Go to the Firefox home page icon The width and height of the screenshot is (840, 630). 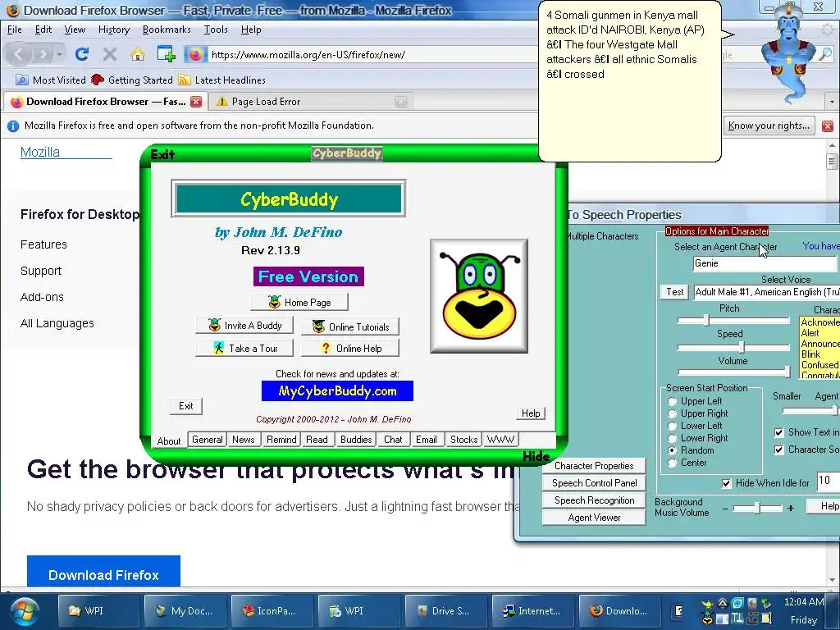point(138,54)
